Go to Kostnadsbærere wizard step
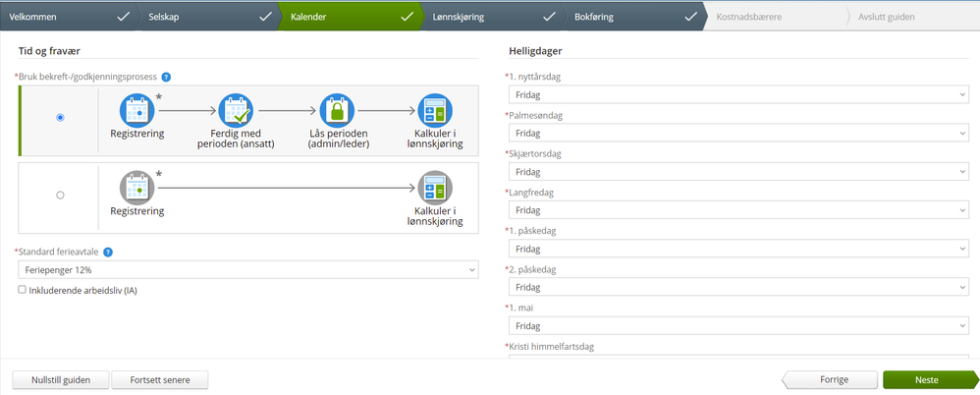Viewport: 980px width, 395px height. click(777, 17)
